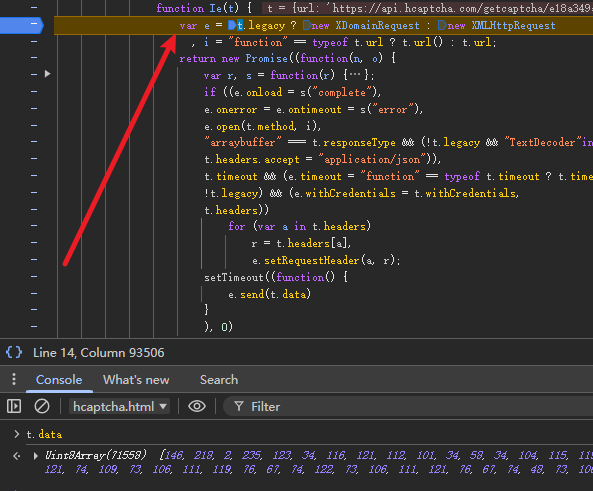
Task: Expand the Uint8Array(71558) result
Action: [36, 456]
